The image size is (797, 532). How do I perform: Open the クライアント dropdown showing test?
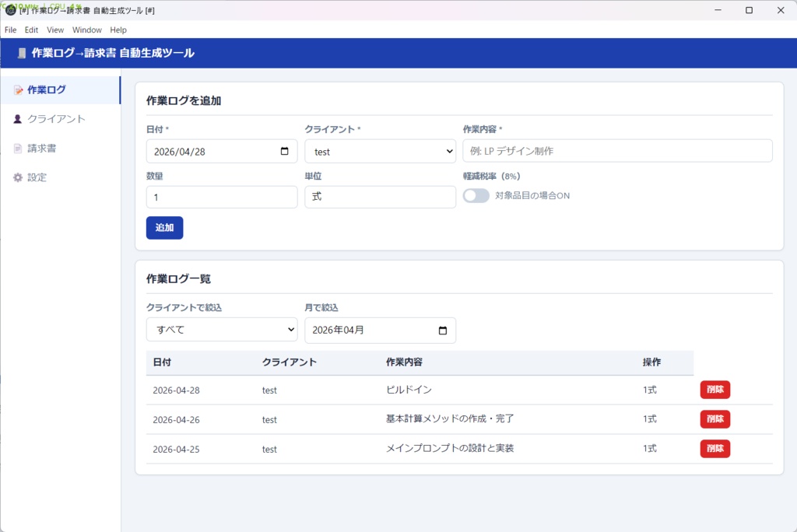click(380, 151)
